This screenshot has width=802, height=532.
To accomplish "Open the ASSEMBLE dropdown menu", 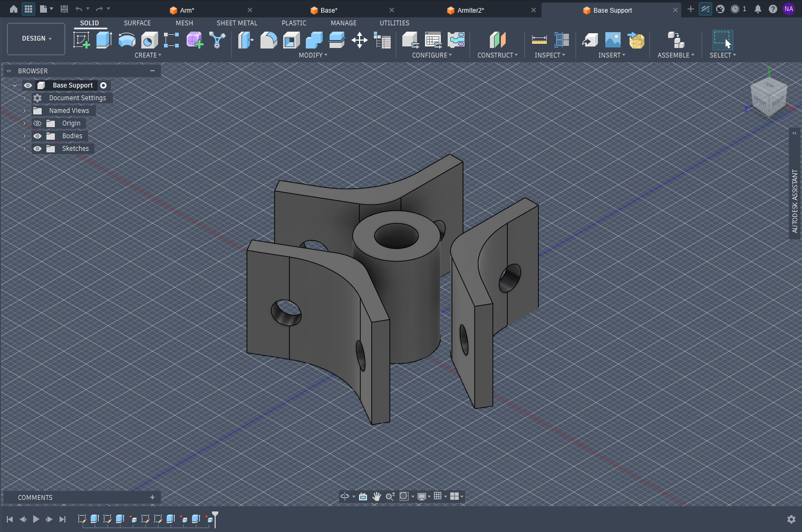I will (675, 55).
